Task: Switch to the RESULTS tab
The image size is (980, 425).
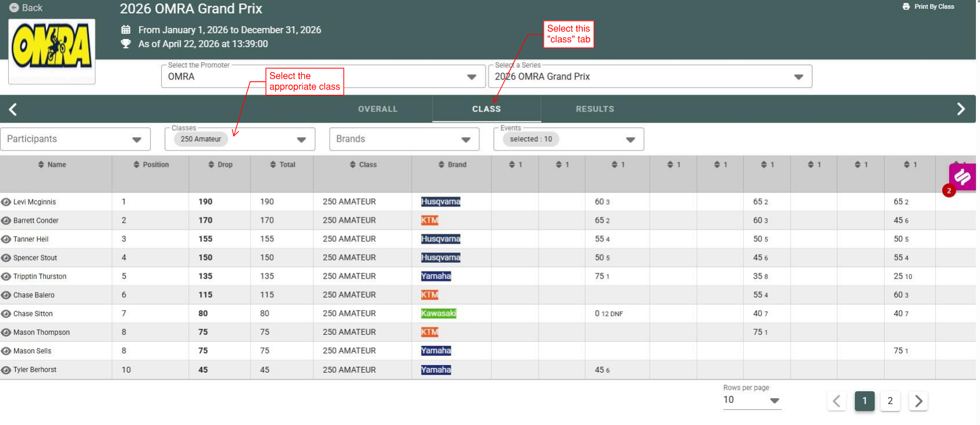Action: pyautogui.click(x=595, y=109)
